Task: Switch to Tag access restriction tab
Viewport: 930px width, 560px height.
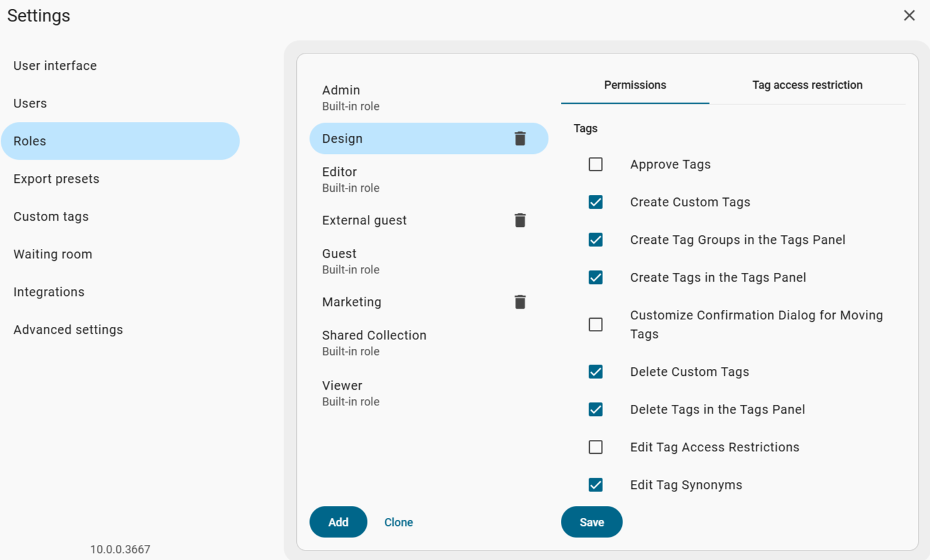Action: pyautogui.click(x=807, y=85)
